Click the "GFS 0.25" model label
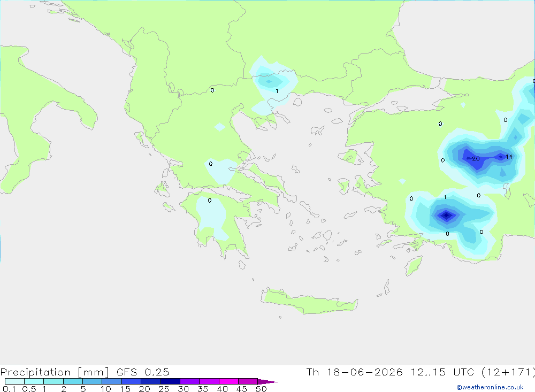 tap(143, 372)
